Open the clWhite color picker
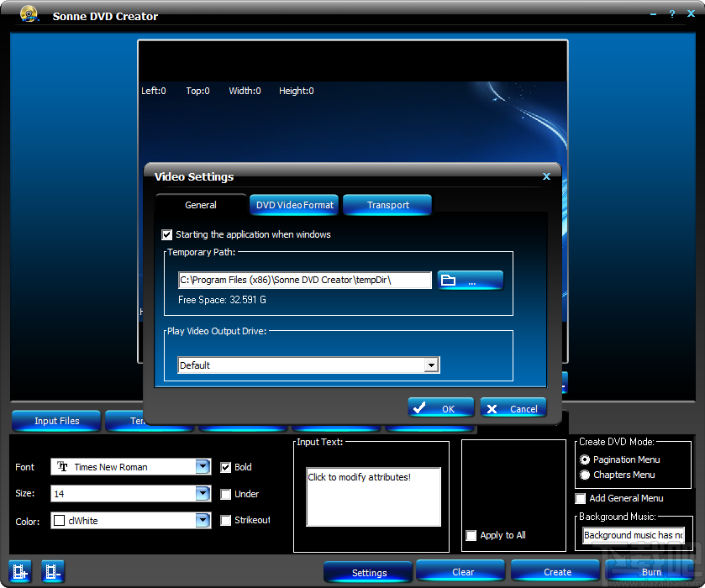The width and height of the screenshot is (705, 588). tap(202, 521)
